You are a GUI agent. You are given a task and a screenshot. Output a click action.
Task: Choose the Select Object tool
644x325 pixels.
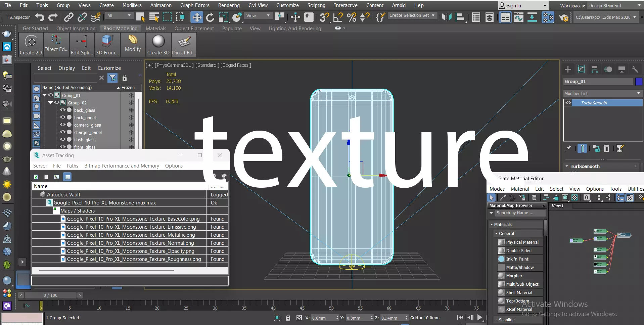(x=140, y=17)
